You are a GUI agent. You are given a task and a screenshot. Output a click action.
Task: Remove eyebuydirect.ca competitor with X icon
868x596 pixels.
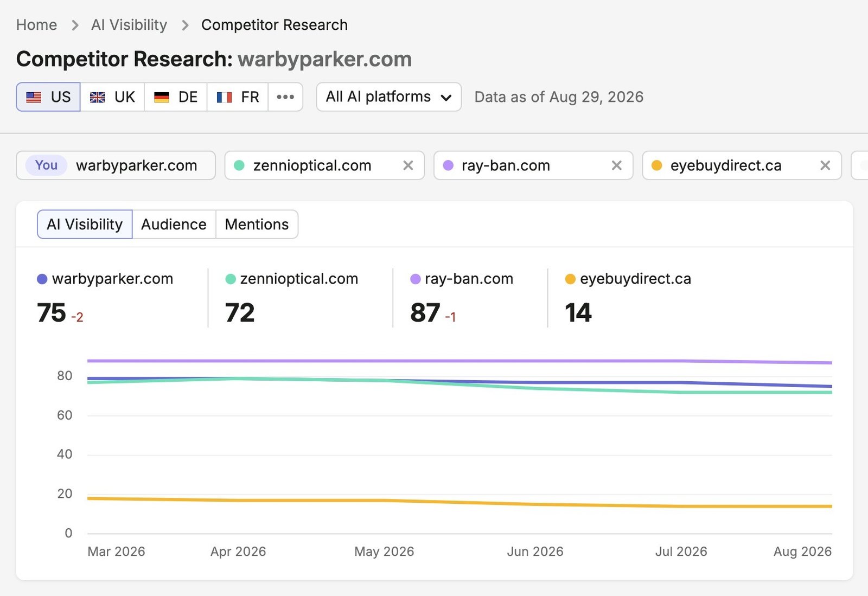(x=825, y=165)
